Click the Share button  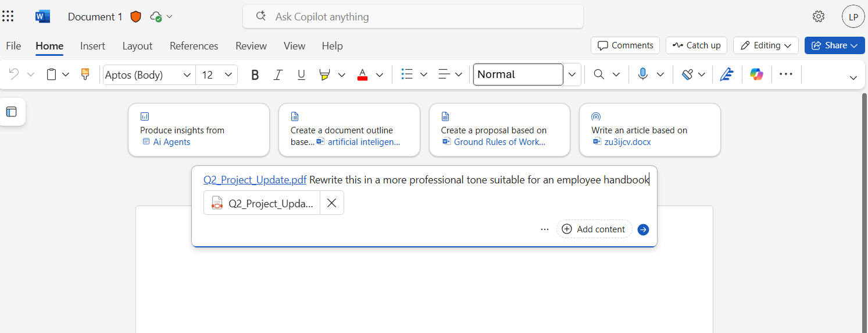point(835,45)
